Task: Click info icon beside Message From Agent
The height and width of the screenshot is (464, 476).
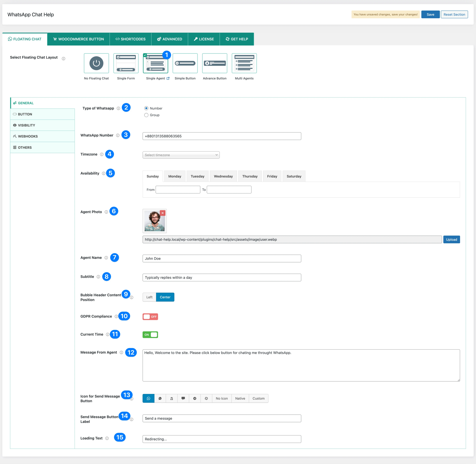Action: coord(121,352)
